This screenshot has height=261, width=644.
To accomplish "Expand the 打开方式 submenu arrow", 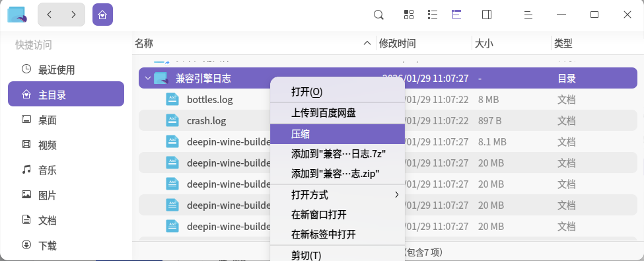I will pos(397,195).
